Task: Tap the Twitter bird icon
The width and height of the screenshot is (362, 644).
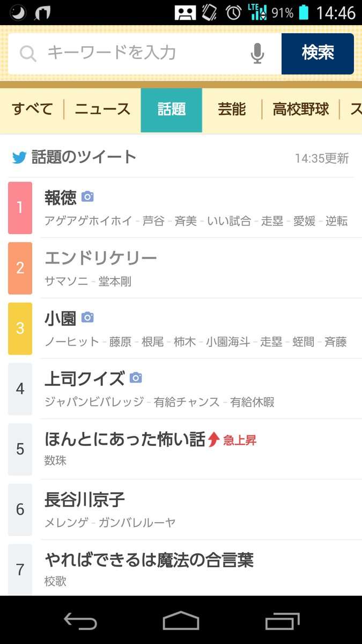Action: click(19, 158)
